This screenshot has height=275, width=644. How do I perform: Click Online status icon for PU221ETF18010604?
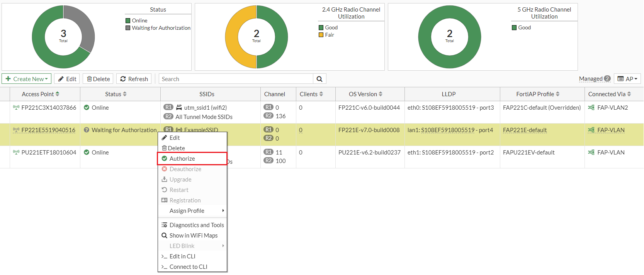[87, 152]
